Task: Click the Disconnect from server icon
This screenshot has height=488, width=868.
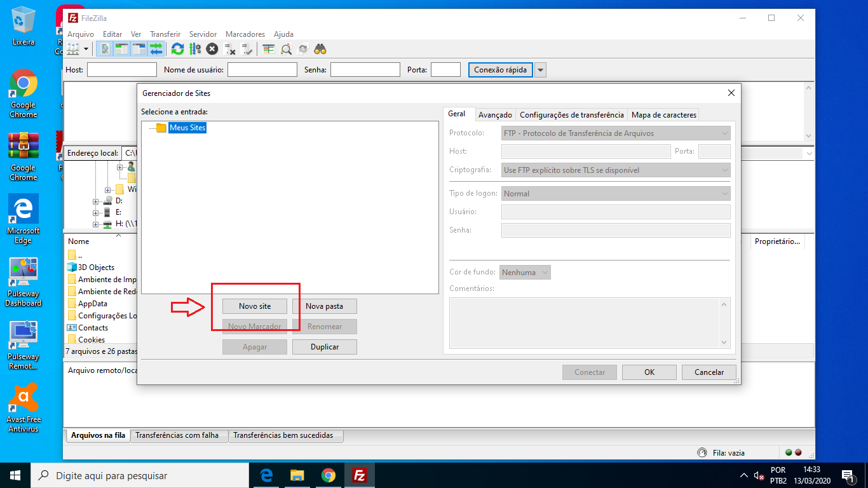Action: 231,49
